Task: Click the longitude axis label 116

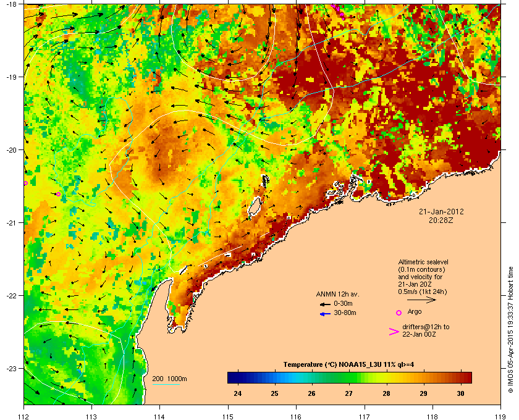Action: tap(296, 416)
